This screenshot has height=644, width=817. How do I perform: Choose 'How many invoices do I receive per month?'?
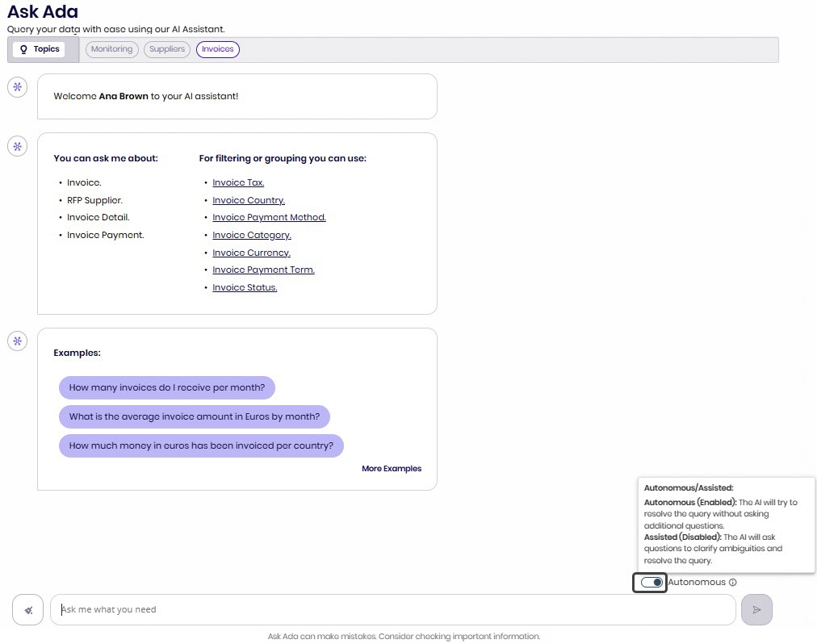[x=167, y=388]
